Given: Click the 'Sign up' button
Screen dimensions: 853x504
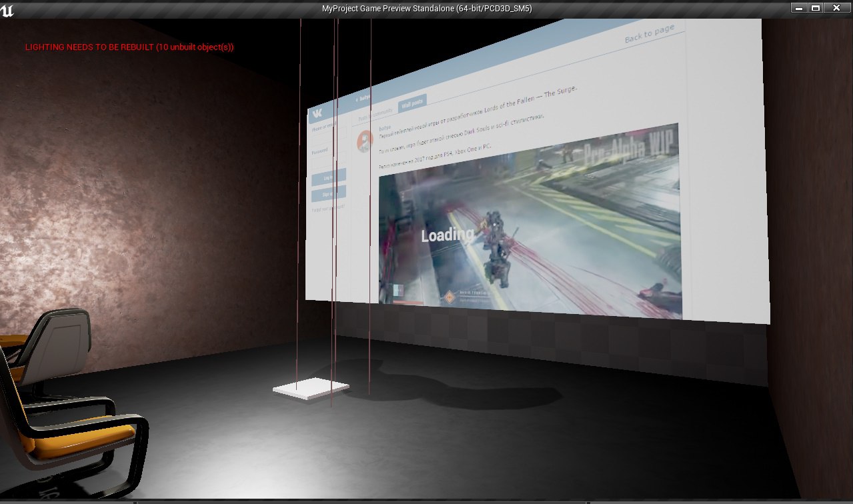Looking at the screenshot, I should click(329, 194).
